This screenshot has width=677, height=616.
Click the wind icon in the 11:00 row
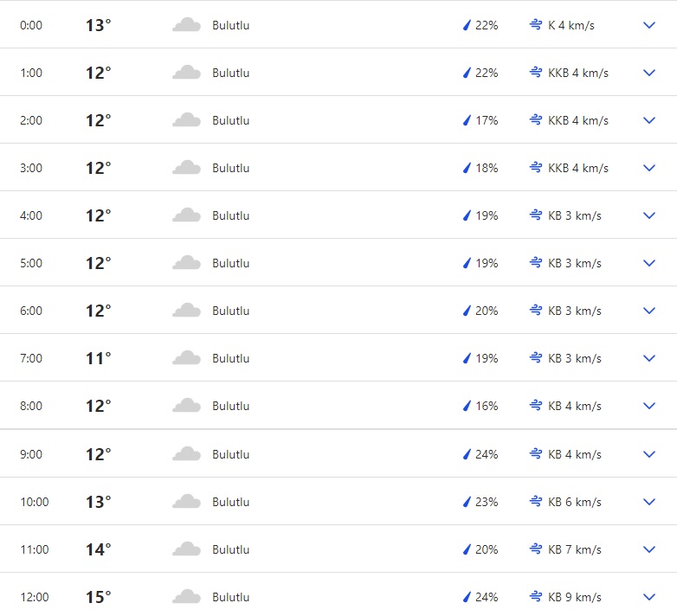(536, 549)
